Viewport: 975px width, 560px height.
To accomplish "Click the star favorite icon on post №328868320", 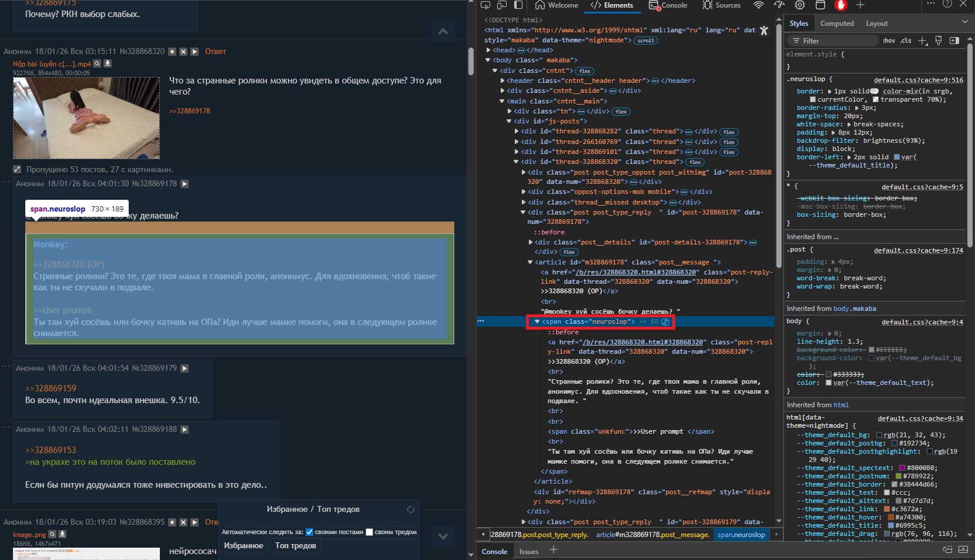I will (172, 52).
